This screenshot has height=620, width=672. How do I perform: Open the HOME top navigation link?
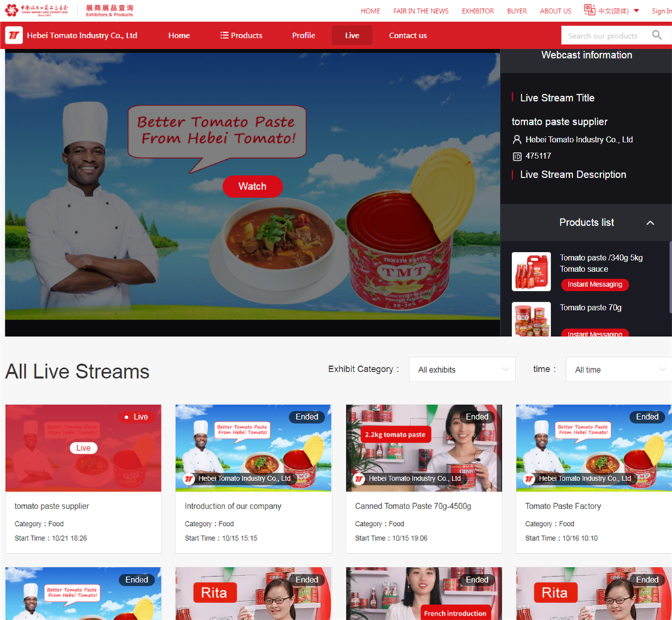click(x=370, y=11)
